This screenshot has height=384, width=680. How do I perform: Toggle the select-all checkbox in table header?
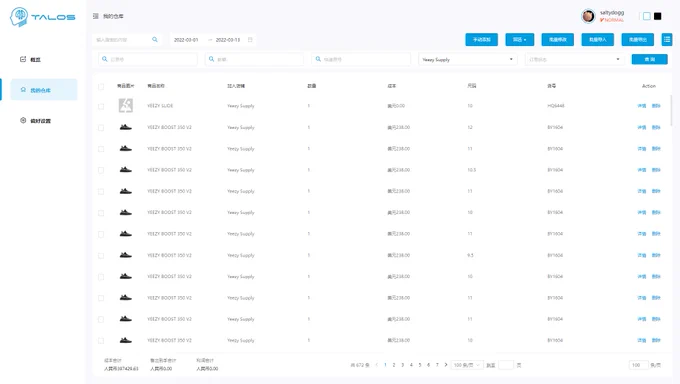point(101,87)
